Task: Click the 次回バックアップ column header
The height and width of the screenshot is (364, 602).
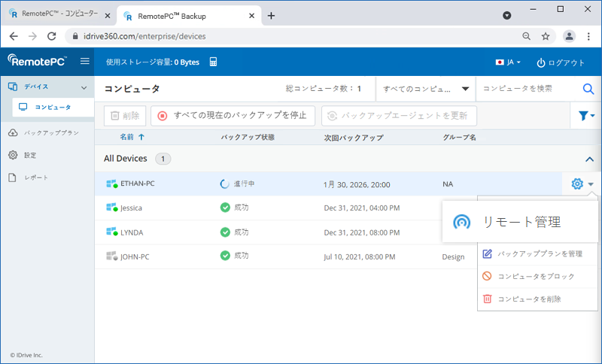Action: point(353,138)
